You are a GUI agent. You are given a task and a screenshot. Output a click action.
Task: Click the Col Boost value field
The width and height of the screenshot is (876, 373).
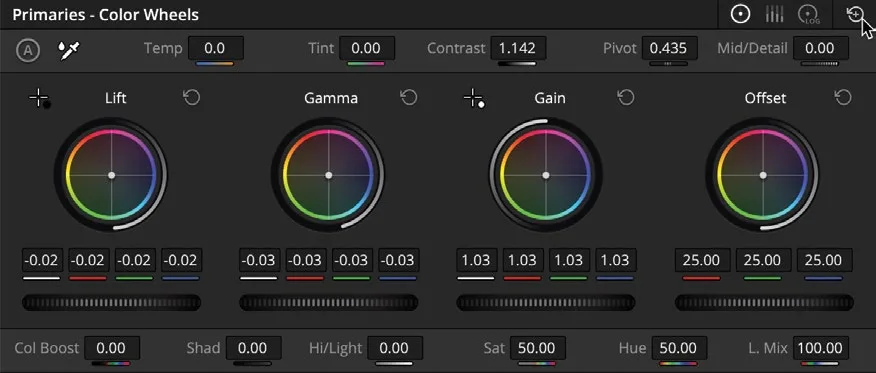pyautogui.click(x=112, y=348)
